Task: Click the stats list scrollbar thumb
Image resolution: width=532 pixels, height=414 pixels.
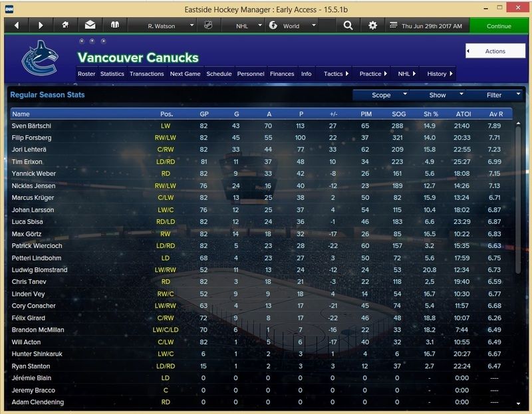Action: [x=518, y=200]
